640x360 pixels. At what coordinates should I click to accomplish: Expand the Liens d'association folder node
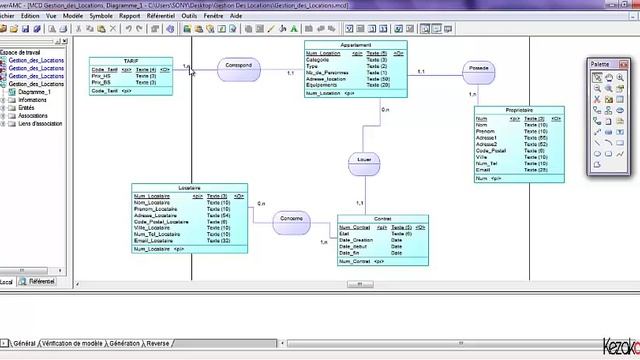(x=3, y=124)
